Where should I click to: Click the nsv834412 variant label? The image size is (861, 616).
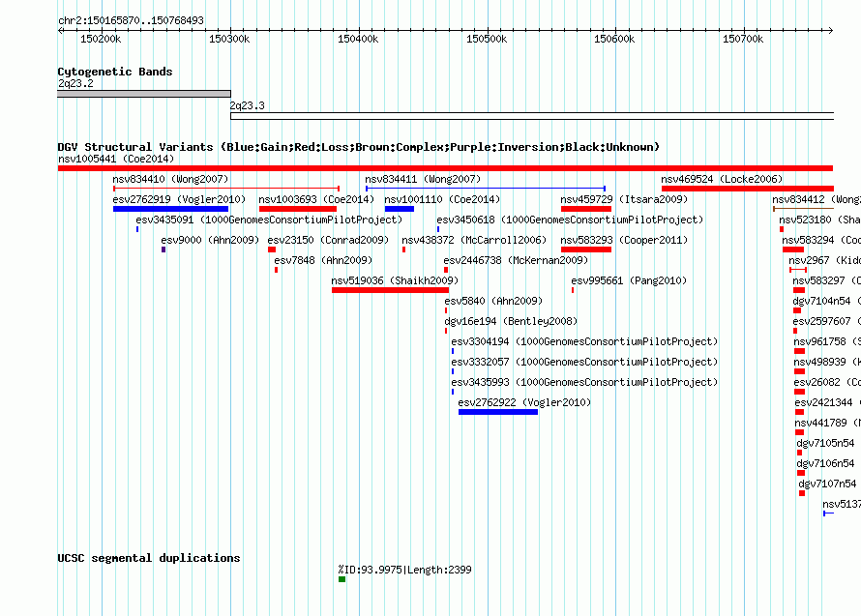[x=816, y=199]
